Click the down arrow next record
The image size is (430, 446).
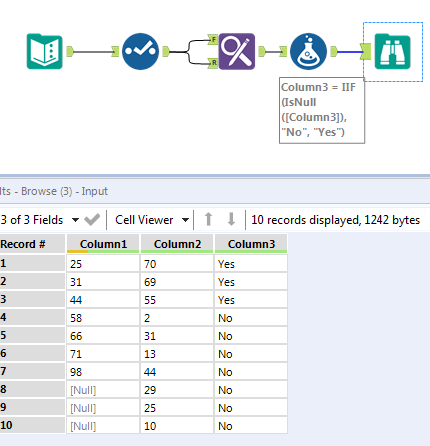[231, 220]
